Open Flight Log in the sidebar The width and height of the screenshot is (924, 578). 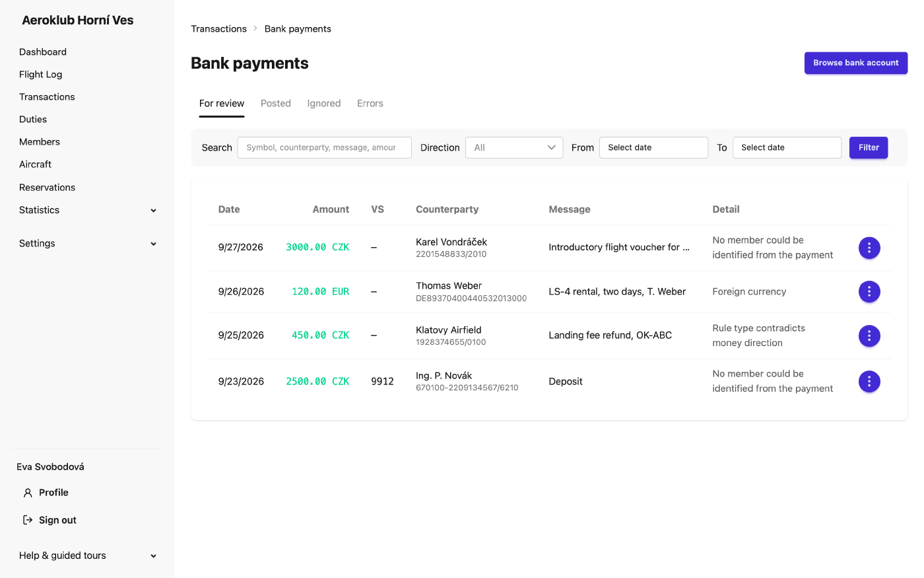coord(41,75)
